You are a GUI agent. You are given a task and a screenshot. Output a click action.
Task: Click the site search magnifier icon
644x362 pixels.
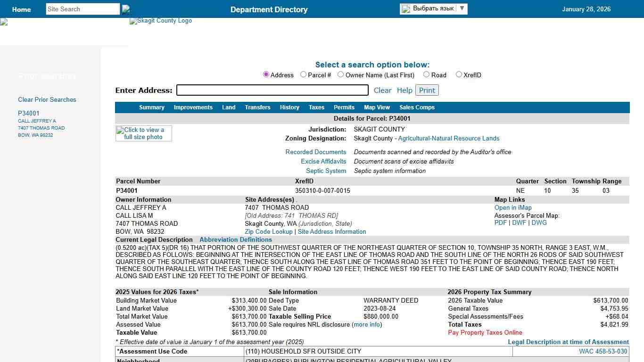click(x=125, y=8)
